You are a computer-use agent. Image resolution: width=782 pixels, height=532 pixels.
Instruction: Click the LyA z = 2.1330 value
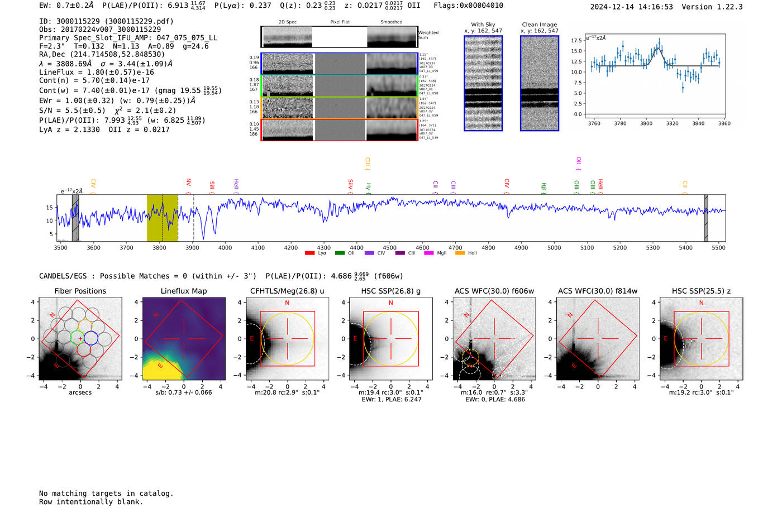tap(69, 130)
